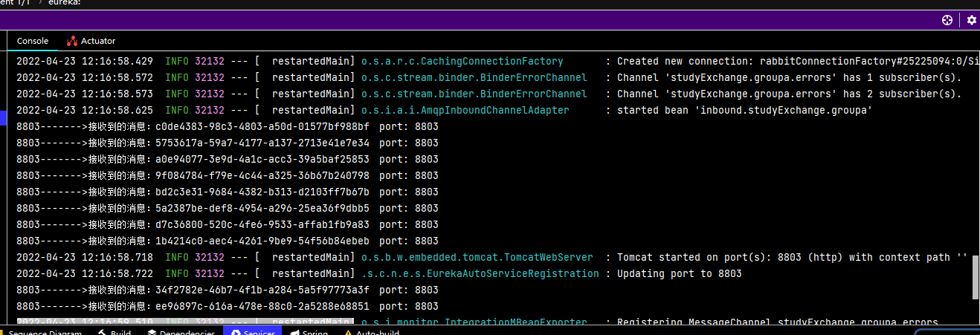Click message ID bd2c3e31-9684-4382-b313-d2103ff7b67b
This screenshot has width=980, height=335.
262,192
